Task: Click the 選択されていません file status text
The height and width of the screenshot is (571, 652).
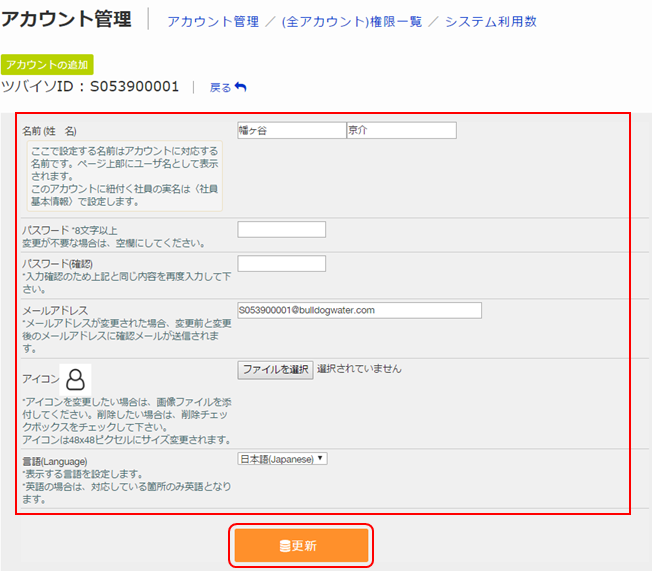Action: coord(359,369)
